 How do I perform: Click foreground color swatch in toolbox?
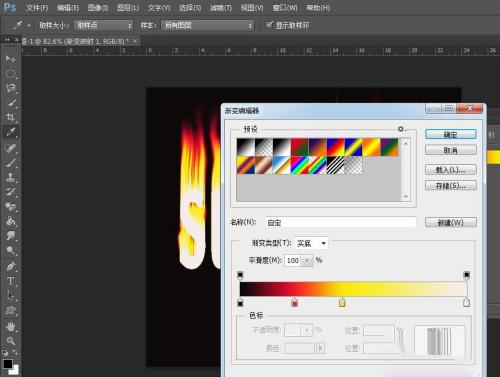[7, 363]
